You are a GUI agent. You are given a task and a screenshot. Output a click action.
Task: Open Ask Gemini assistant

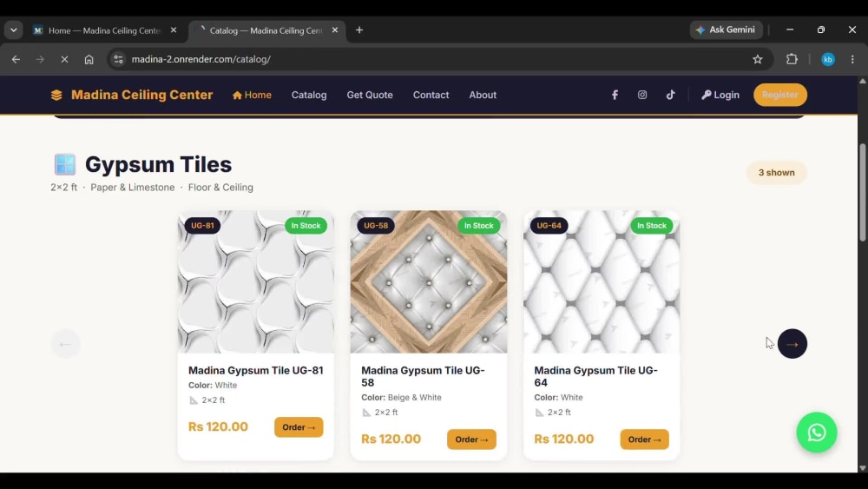click(726, 30)
